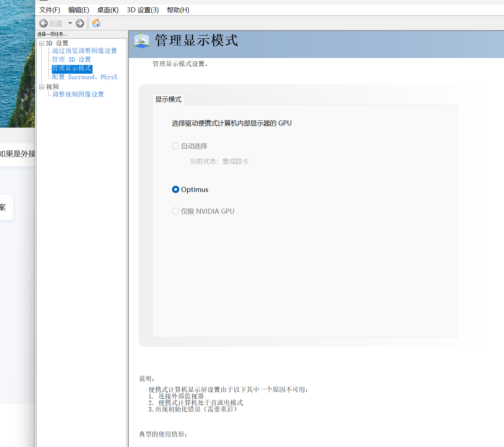Viewport: 504px width, 447px height.
Task: Select the 3D 设置 tree category
Action: 57,43
